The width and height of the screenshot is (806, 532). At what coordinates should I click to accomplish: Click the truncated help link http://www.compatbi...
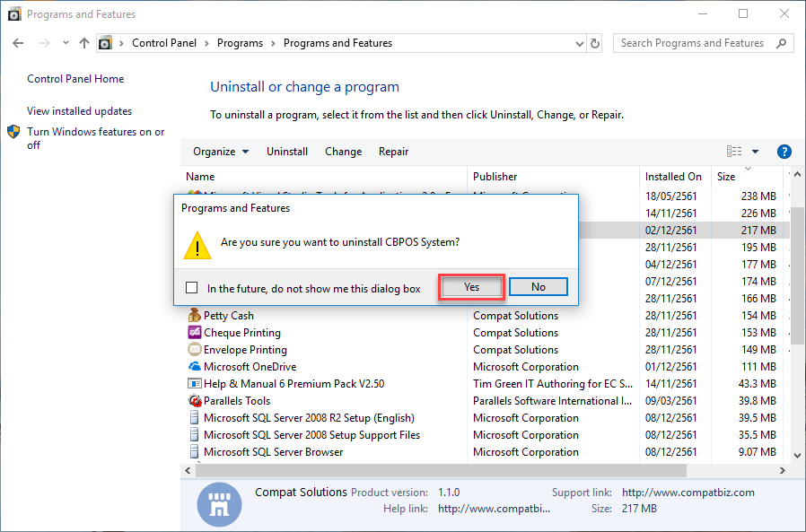(494, 509)
